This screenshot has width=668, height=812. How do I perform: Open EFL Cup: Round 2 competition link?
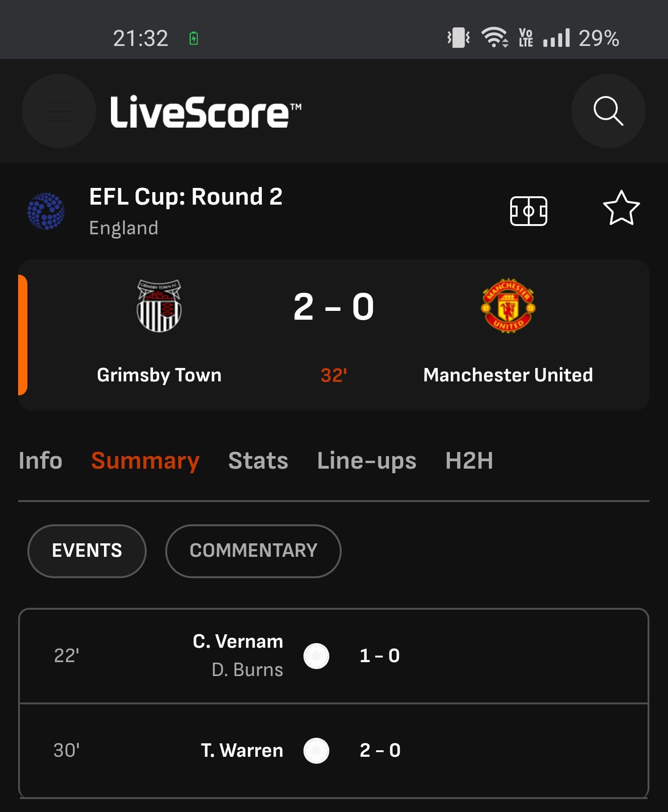(186, 197)
